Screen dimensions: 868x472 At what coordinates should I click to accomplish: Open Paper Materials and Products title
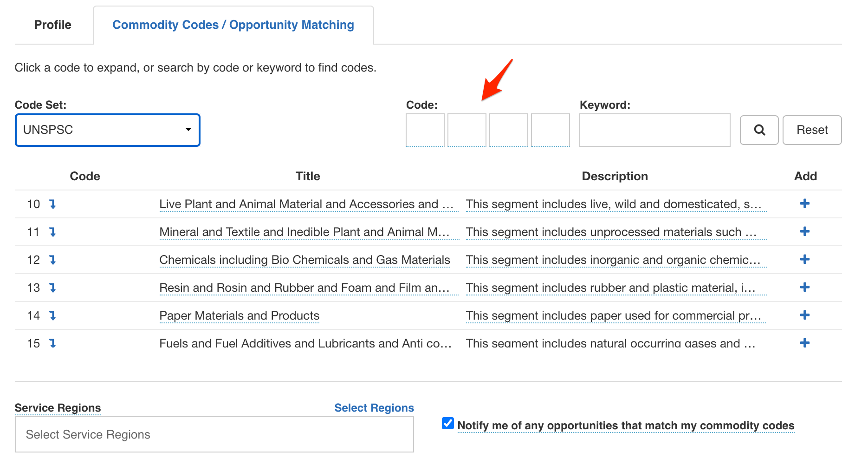pyautogui.click(x=239, y=315)
